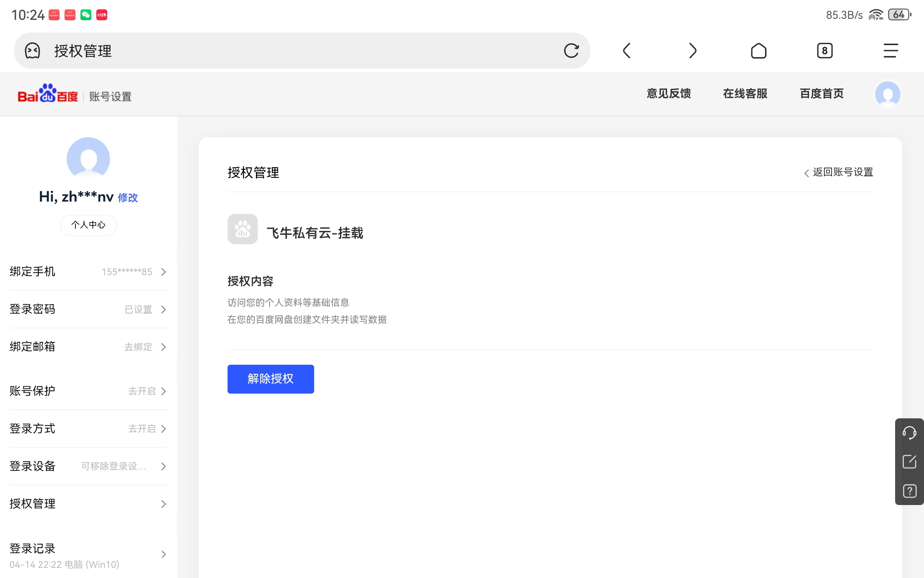Tap the site security icon in address bar
The width and height of the screenshot is (924, 578).
pos(32,51)
